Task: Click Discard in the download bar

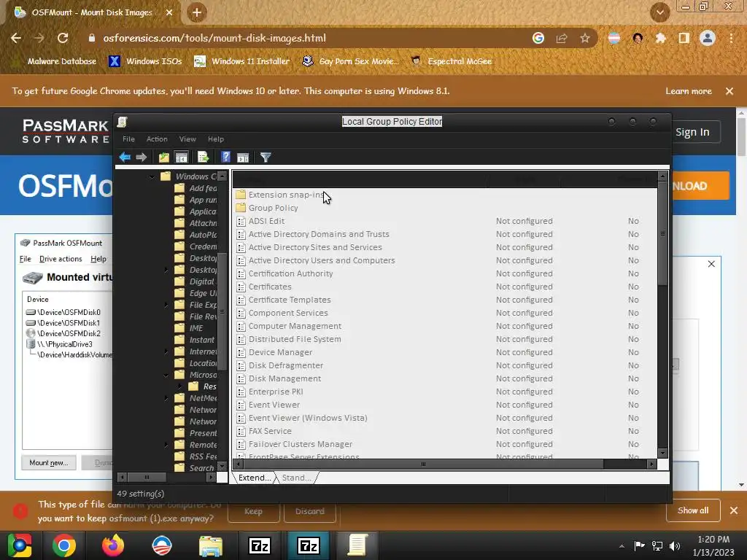Action: coord(309,511)
